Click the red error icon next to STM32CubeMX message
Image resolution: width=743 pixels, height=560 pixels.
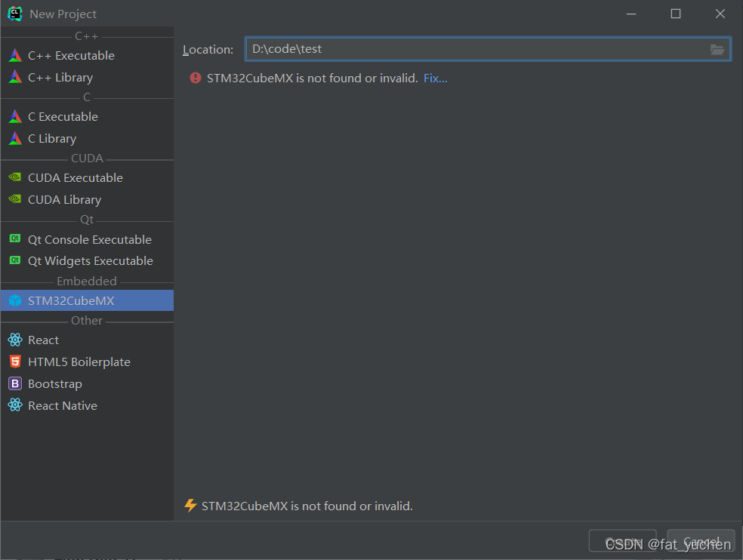[196, 78]
